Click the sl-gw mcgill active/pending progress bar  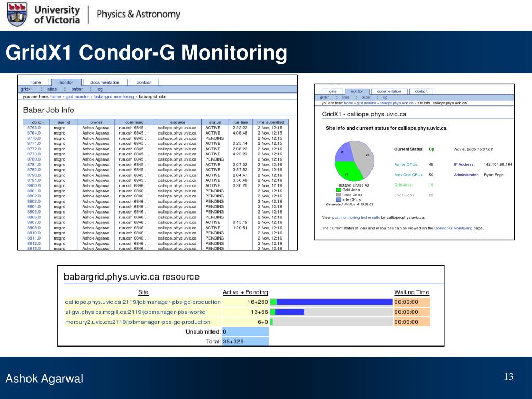(331, 312)
